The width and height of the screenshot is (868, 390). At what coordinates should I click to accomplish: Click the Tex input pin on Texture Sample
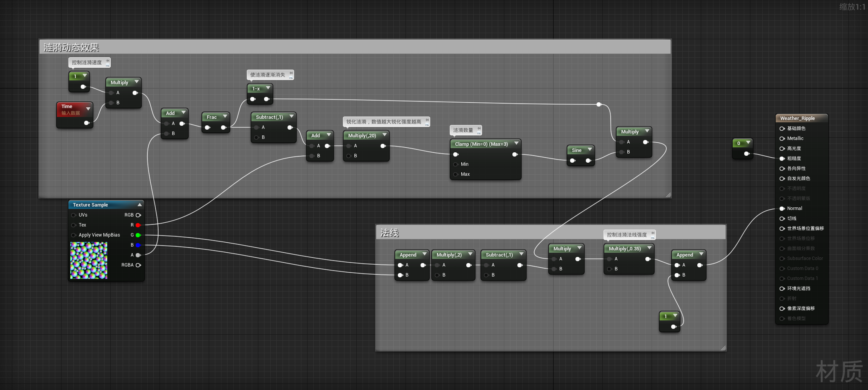pyautogui.click(x=73, y=225)
